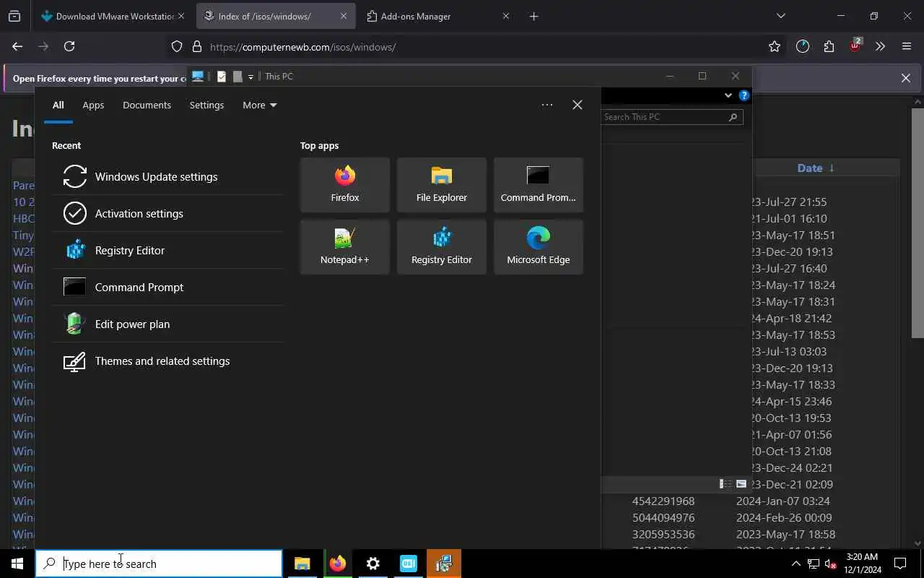The image size is (924, 578).
Task: Switch This PC to large icons view
Action: pos(741,484)
